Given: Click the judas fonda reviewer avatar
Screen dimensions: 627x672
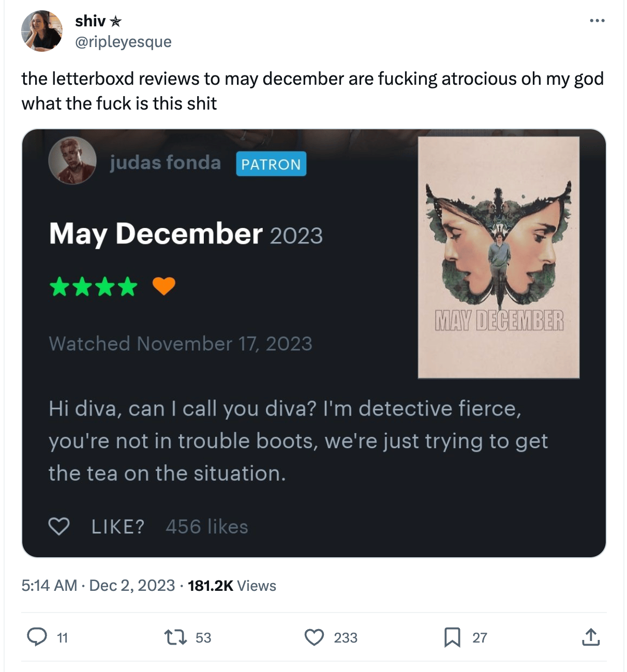Looking at the screenshot, I should tap(72, 160).
